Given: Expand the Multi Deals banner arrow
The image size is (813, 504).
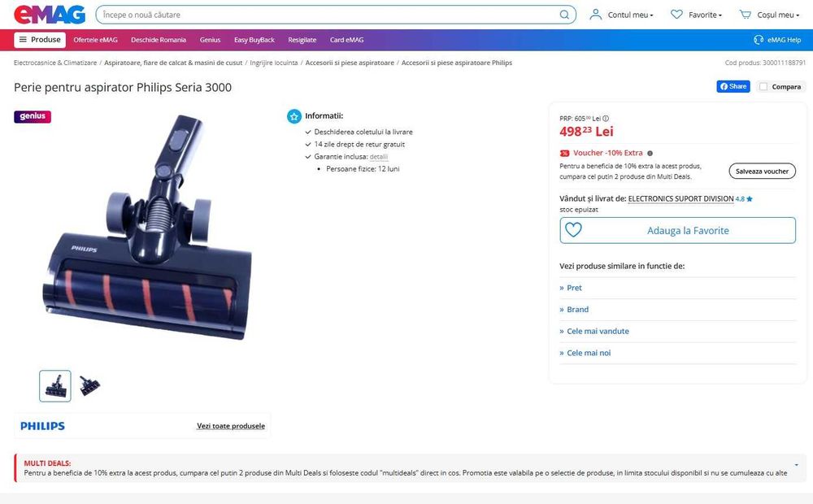Looking at the screenshot, I should coord(797,465).
